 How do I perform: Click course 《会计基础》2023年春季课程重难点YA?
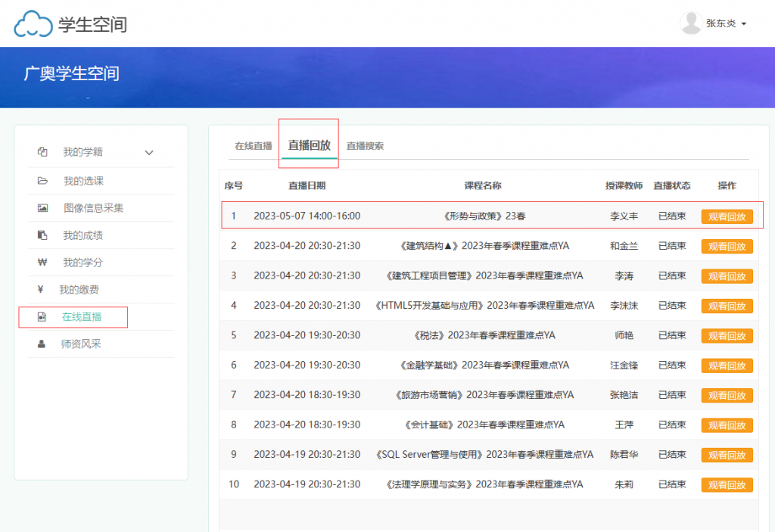tap(483, 425)
